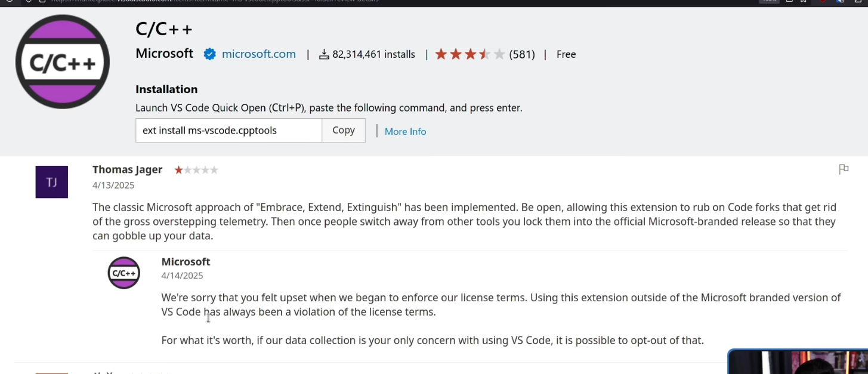Viewport: 868px width, 374px height.
Task: Click the webcam overlay thumbnail
Action: coord(798,361)
